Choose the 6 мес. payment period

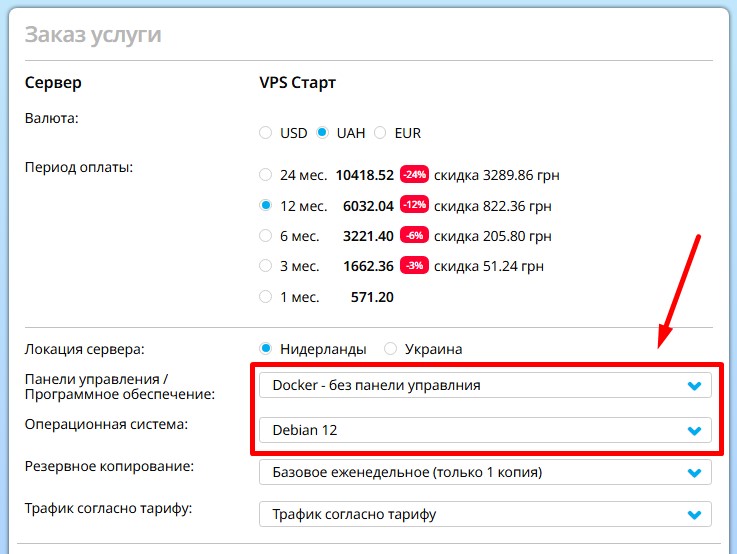[x=266, y=235]
